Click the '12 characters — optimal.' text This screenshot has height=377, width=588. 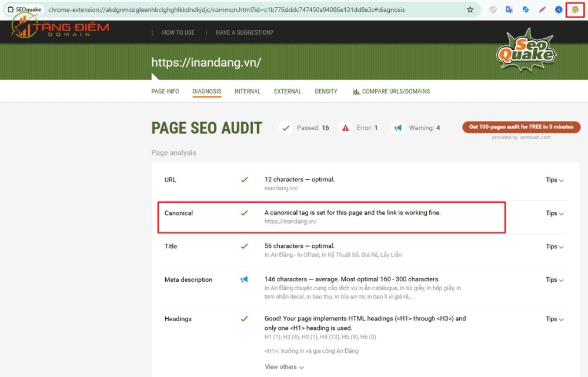[299, 179]
